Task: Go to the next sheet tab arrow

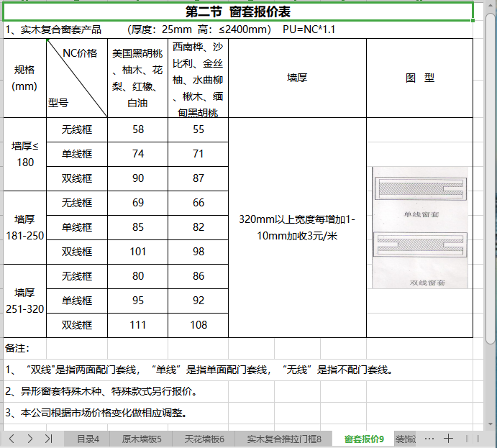Action: click(30, 438)
